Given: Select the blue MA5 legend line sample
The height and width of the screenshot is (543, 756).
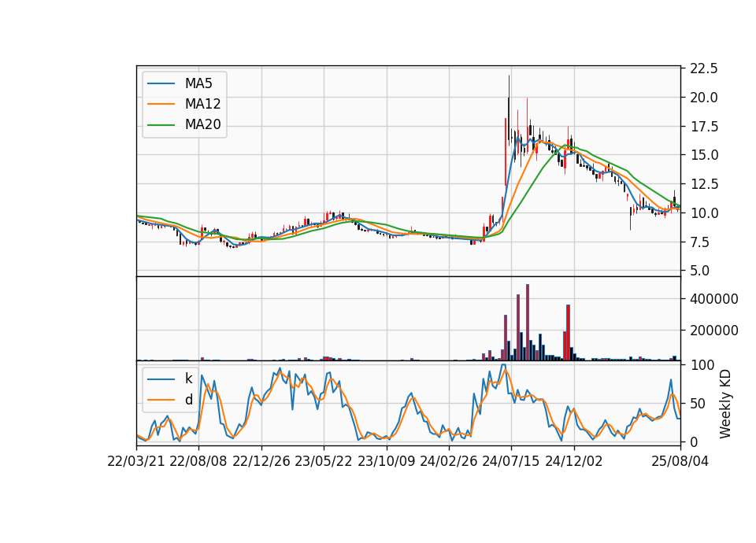Looking at the screenshot, I should [161, 84].
